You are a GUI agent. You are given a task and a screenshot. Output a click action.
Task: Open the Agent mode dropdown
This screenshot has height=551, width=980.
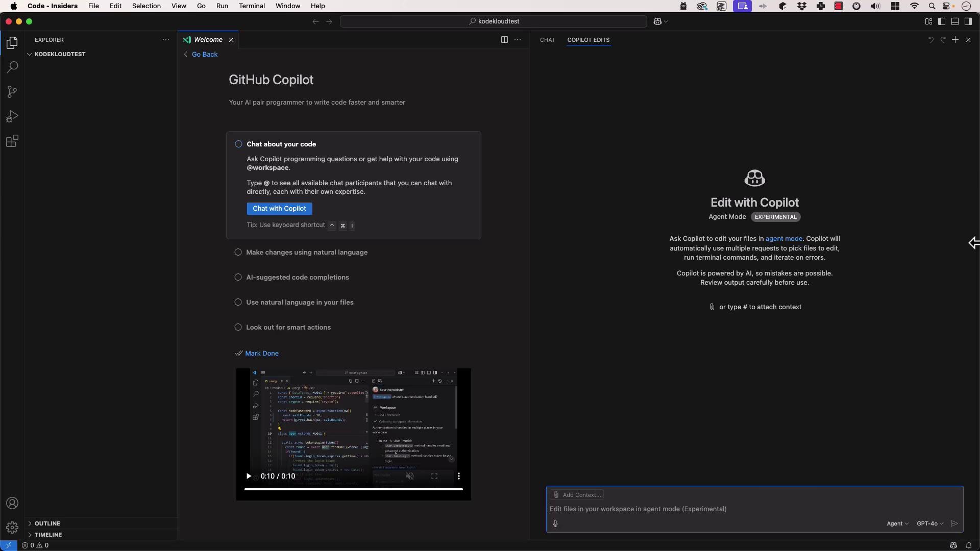coord(897,523)
